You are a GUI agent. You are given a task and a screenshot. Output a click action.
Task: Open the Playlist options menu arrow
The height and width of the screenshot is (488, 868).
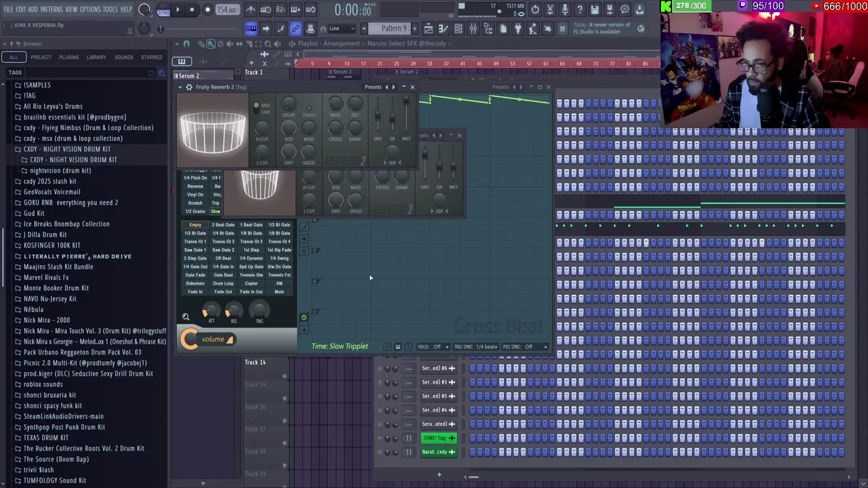pos(177,44)
